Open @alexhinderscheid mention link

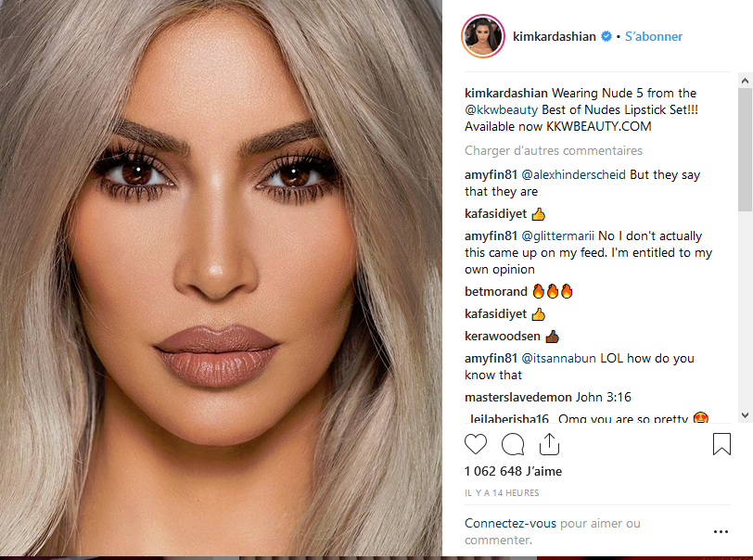tap(573, 175)
